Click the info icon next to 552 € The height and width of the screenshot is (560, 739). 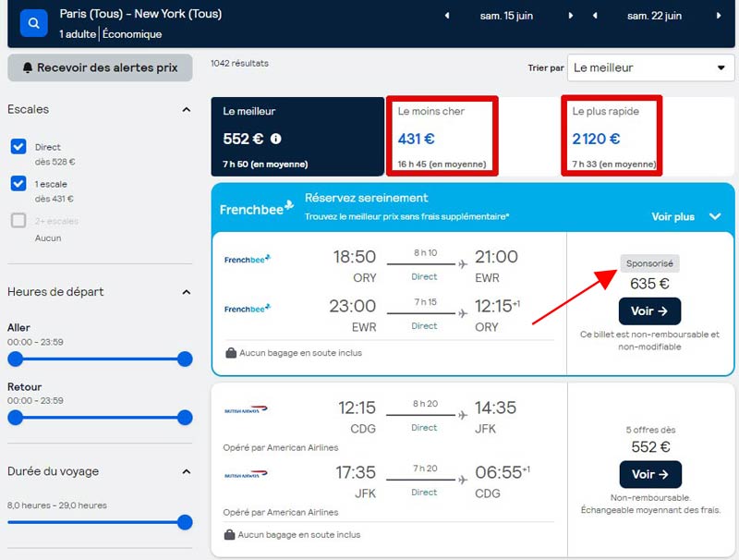275,139
